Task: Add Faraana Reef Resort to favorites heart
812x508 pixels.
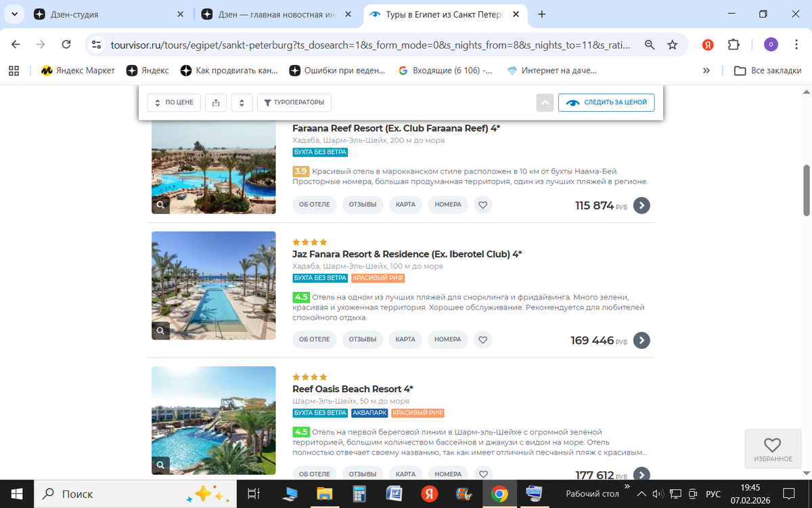Action: click(482, 205)
